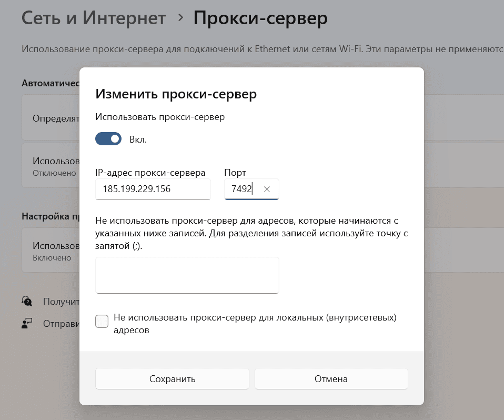Click the IP-адрес прокси-сервера label
504x420 pixels.
150,173
